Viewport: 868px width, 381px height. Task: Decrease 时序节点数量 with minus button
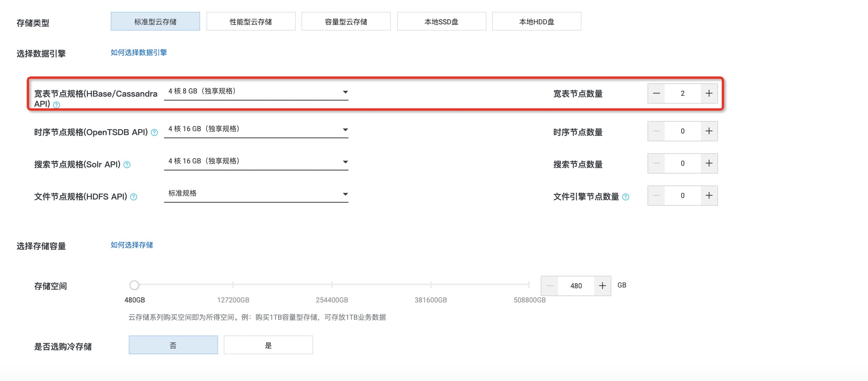656,131
